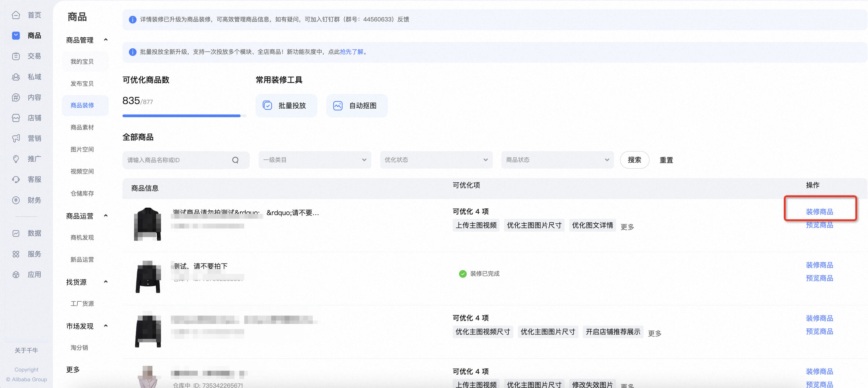
Task: Open the 优化状态 dropdown
Action: click(436, 160)
